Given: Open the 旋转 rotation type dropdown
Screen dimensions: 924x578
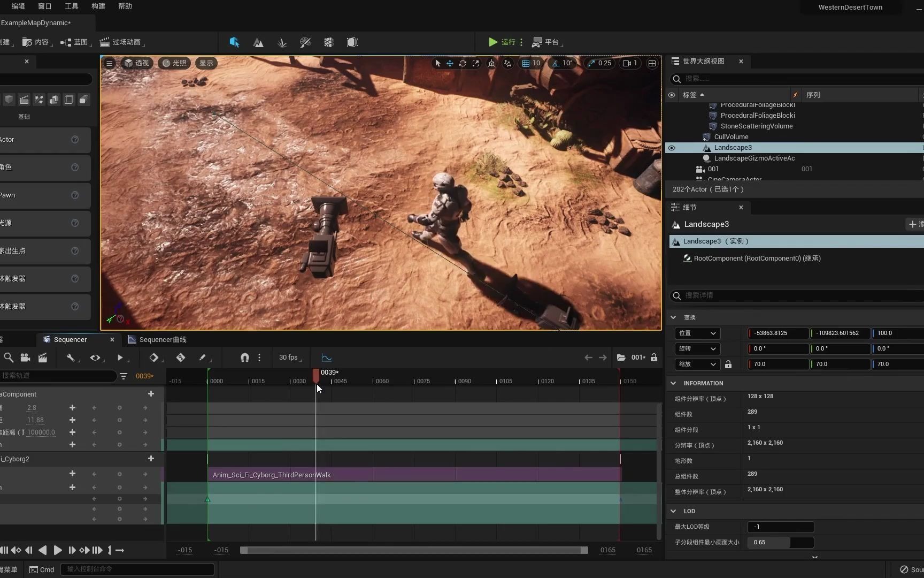Looking at the screenshot, I should 697,349.
